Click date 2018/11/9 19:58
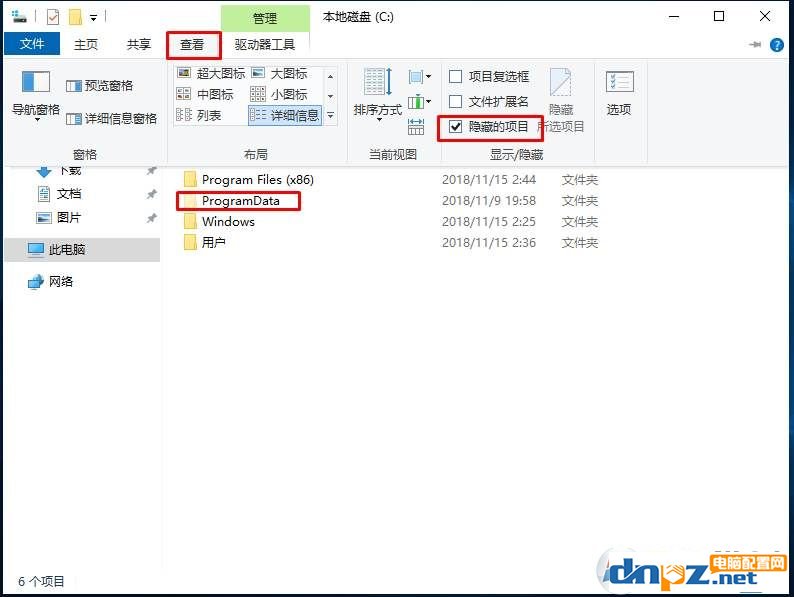The height and width of the screenshot is (597, 794). (489, 201)
